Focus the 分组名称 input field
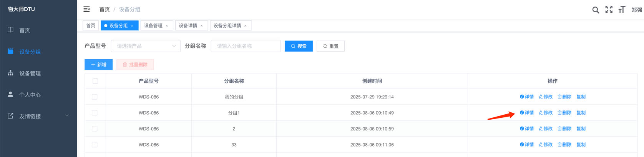Screen dimensions: 644x157 point(246,46)
